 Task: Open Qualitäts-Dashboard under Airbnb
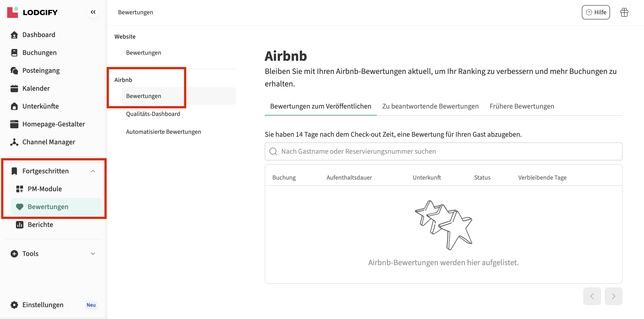[x=153, y=114]
